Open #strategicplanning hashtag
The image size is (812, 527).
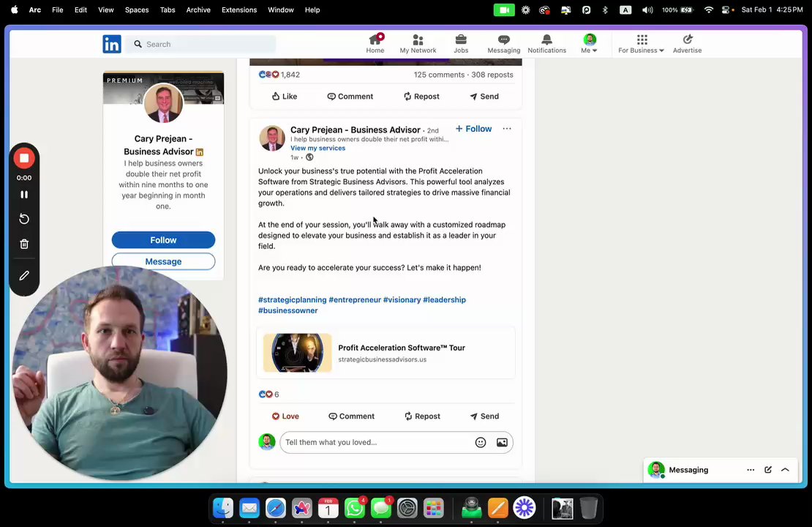click(x=292, y=299)
